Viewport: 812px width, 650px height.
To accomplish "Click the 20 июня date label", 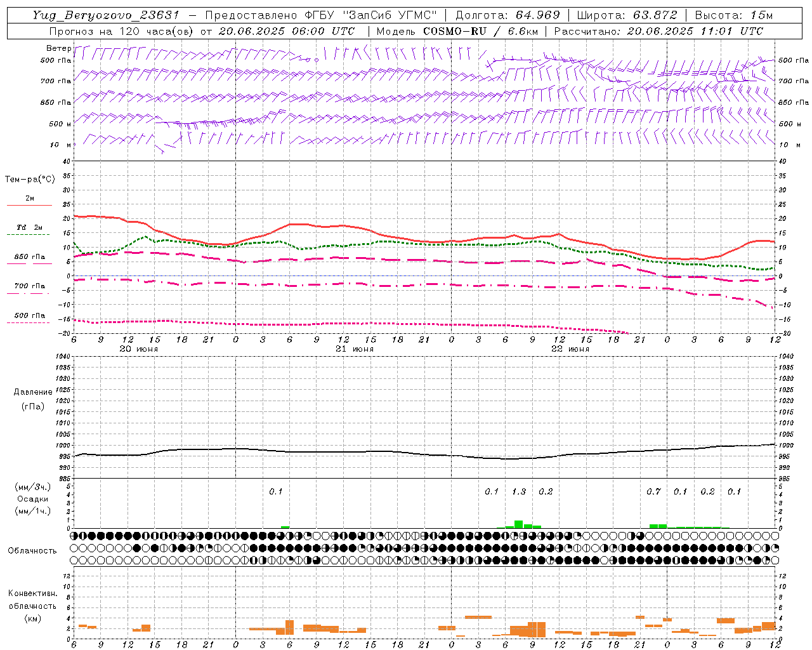I will (139, 349).
